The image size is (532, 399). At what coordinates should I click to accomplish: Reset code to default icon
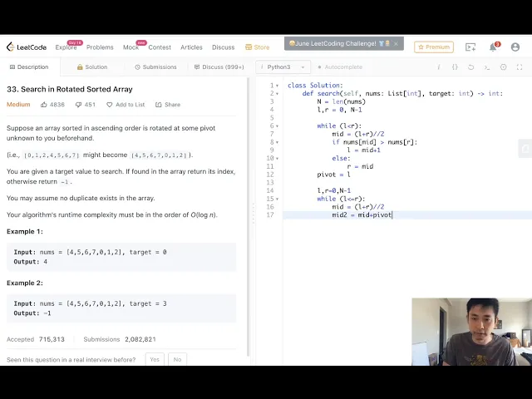click(x=471, y=67)
